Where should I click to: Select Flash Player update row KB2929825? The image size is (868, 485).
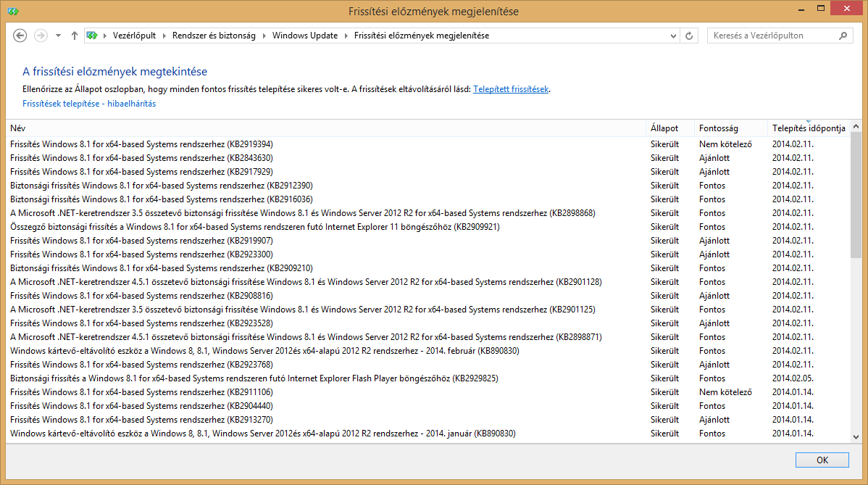tap(427, 378)
